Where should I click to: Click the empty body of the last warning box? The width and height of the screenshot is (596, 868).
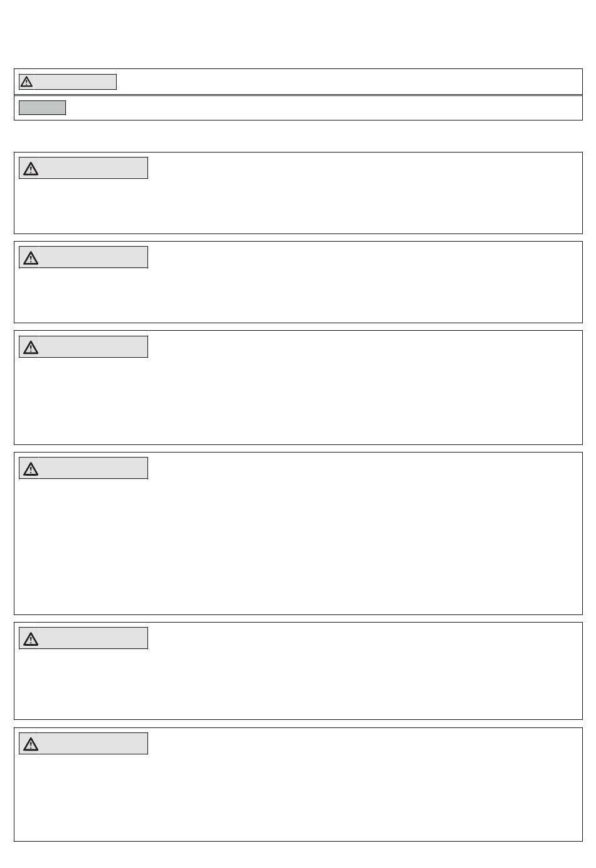point(298,797)
